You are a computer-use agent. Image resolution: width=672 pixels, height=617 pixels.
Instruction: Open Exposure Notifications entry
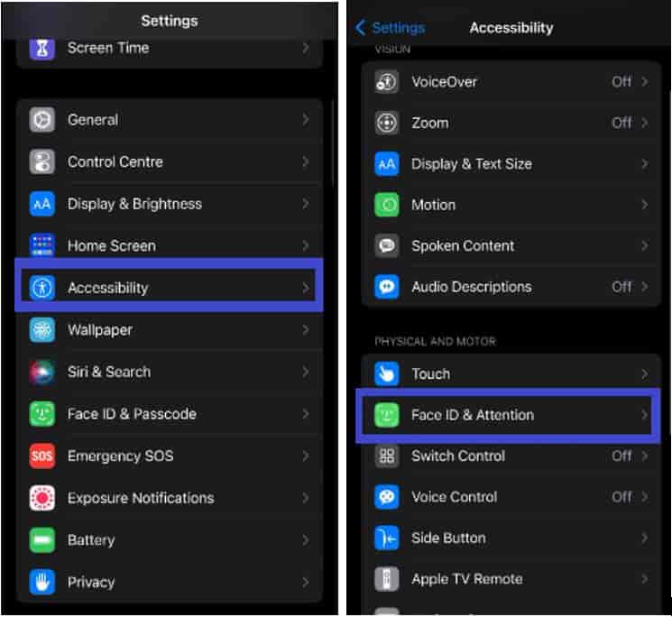click(170, 498)
